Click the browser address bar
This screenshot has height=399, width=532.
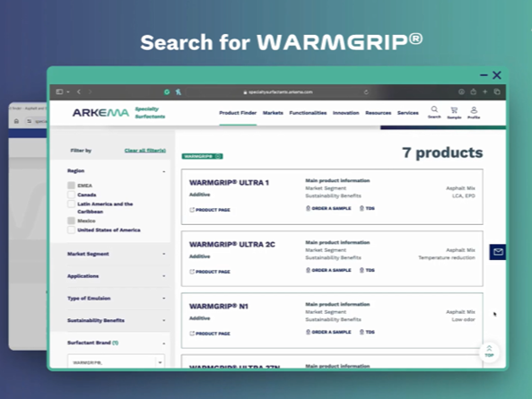coord(277,91)
